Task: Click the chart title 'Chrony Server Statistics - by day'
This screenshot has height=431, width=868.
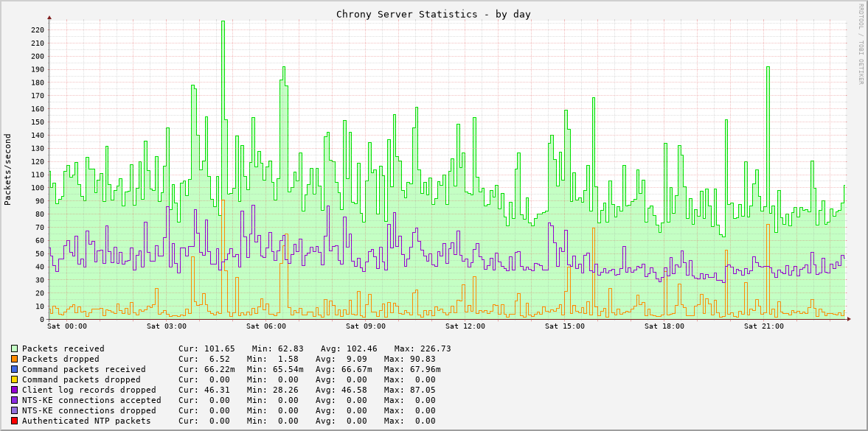Action: 434,15
